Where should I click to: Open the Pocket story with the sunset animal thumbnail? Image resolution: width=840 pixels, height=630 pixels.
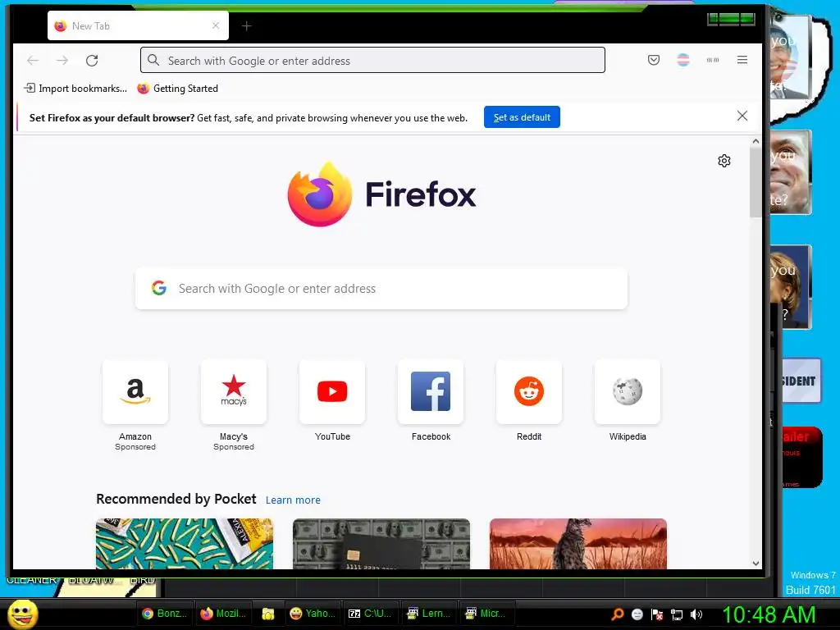click(578, 543)
